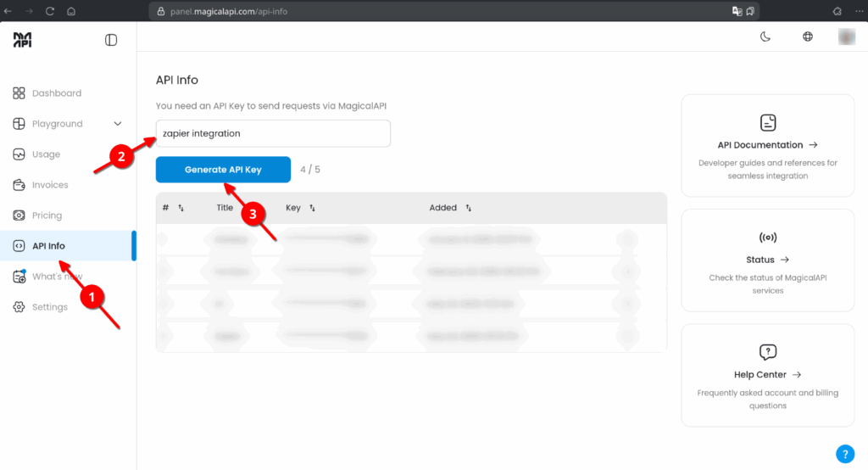Reload the browser page
The image size is (868, 470).
(50, 11)
